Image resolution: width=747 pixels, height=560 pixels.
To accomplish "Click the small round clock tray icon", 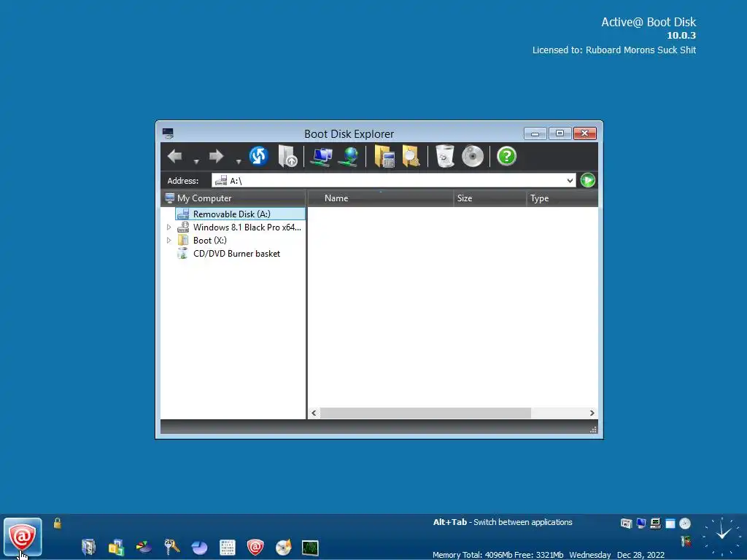I will [x=685, y=524].
